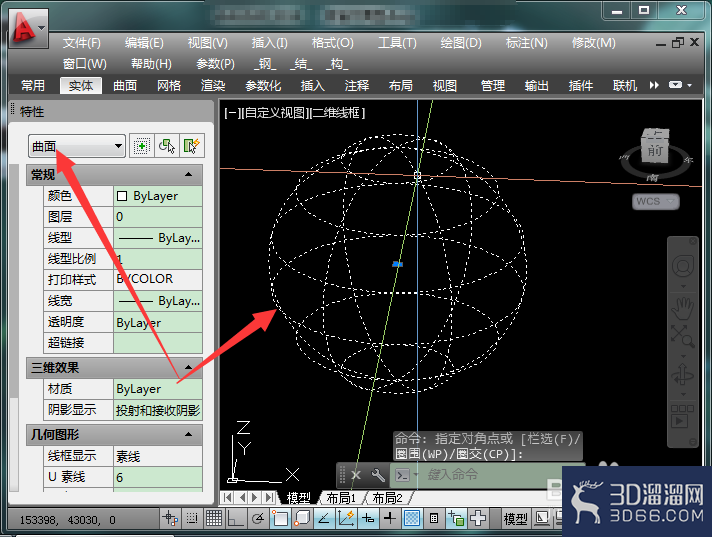Switch to the 曲面 ribbon tab
Viewport: 712px width, 537px height.
click(125, 85)
